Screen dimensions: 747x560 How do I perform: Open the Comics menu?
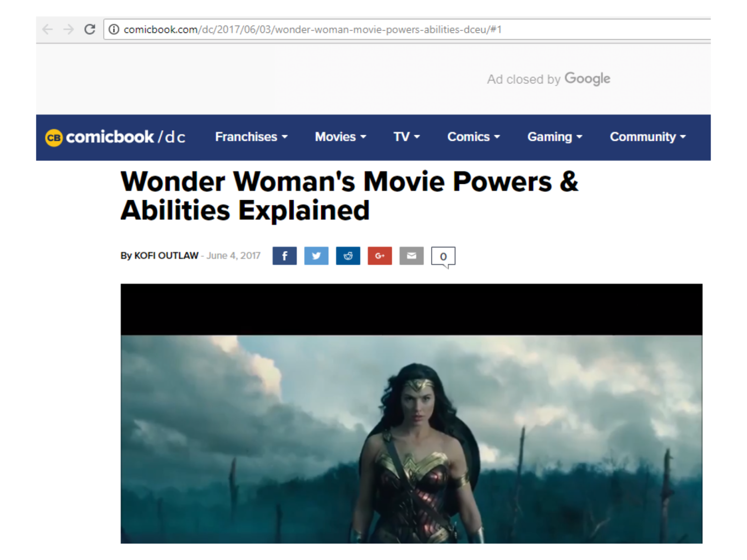[473, 137]
